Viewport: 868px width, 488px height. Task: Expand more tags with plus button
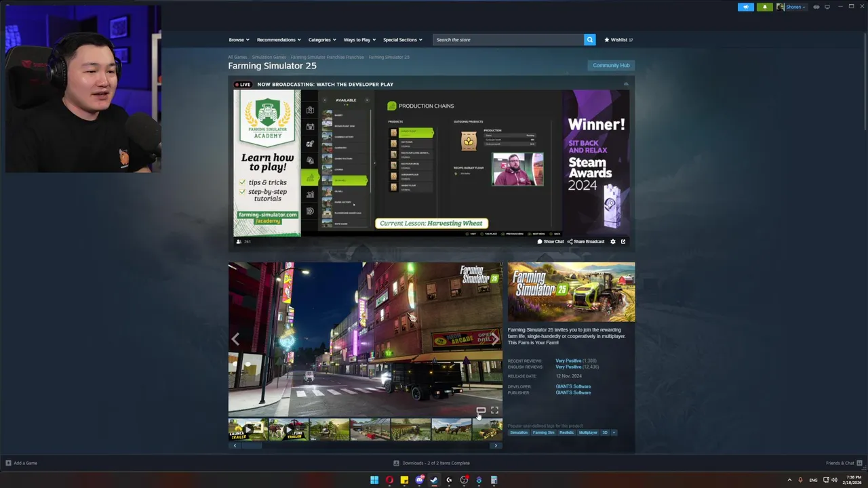[x=614, y=432]
